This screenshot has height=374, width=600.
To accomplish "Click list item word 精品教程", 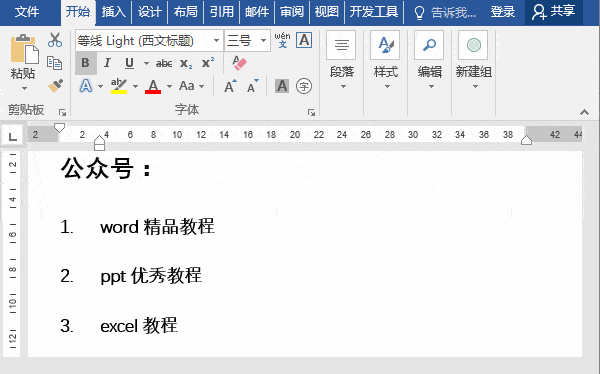I will pos(157,227).
